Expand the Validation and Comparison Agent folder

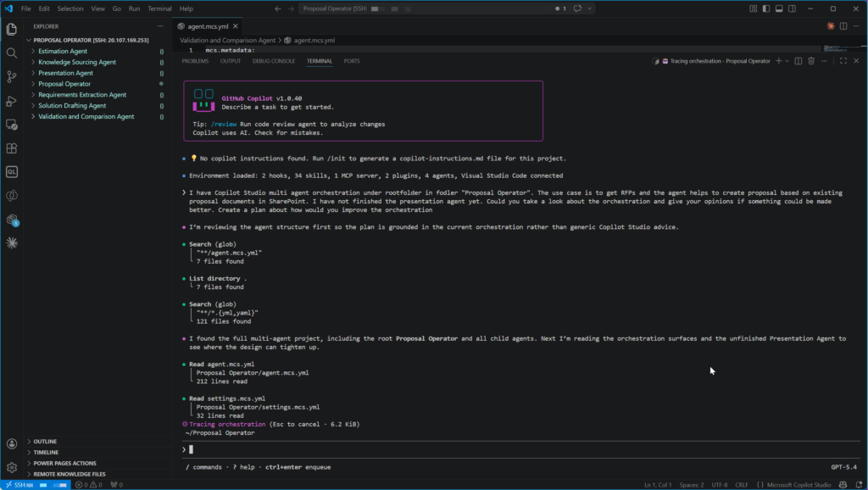[86, 117]
